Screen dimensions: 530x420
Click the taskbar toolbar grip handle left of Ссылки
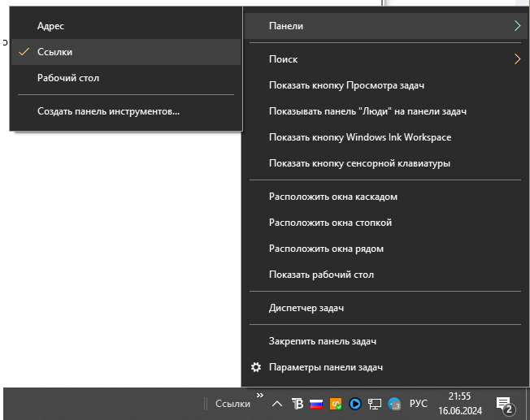206,404
